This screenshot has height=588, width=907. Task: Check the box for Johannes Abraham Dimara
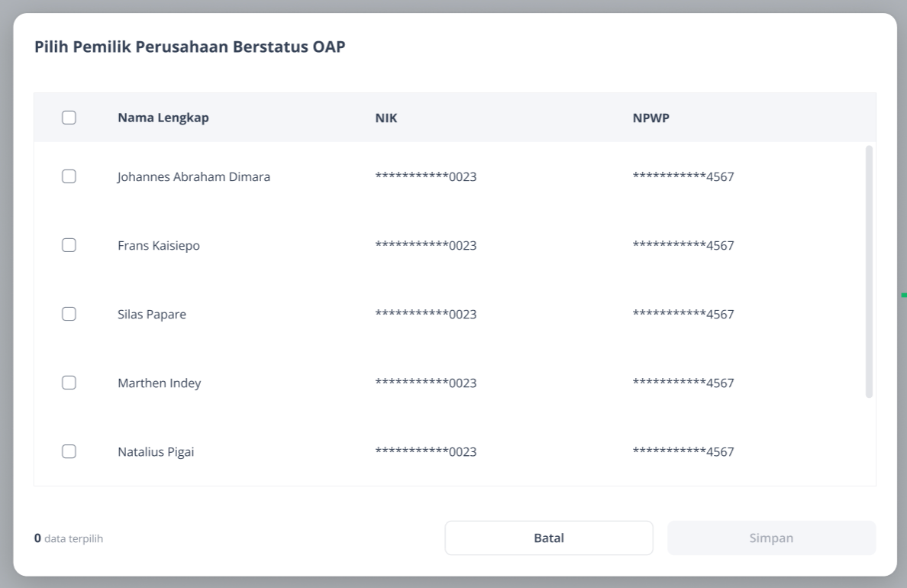click(69, 176)
